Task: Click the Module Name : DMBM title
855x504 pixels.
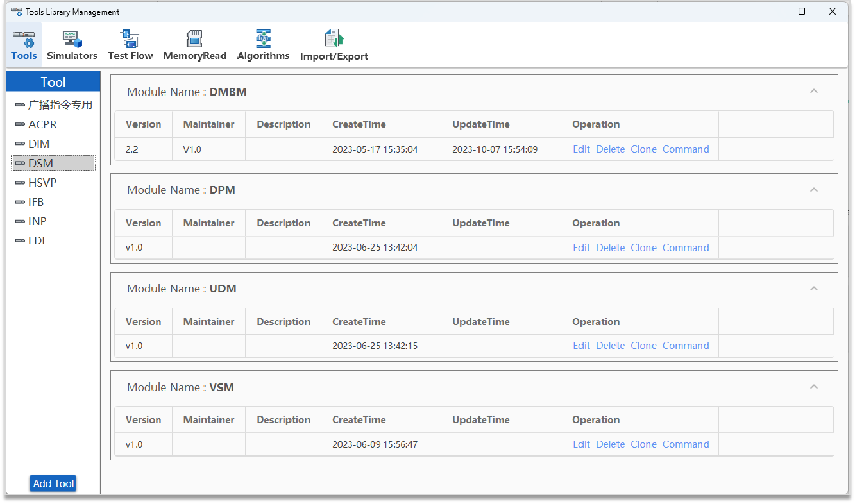Action: click(187, 92)
